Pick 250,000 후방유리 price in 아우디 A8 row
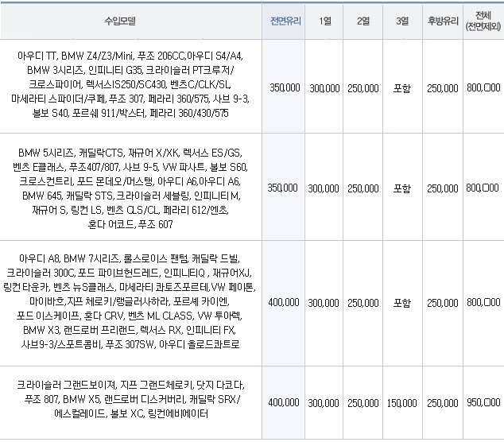Viewport: 504px width, 442px height. click(443, 303)
